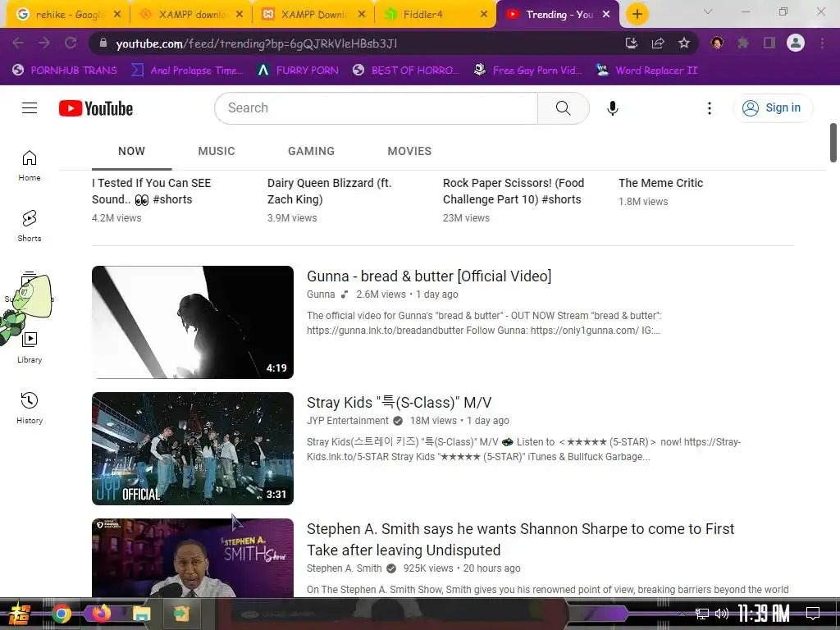Image resolution: width=840 pixels, height=630 pixels.
Task: Switch to the GAMING trending tab
Action: [x=311, y=151]
